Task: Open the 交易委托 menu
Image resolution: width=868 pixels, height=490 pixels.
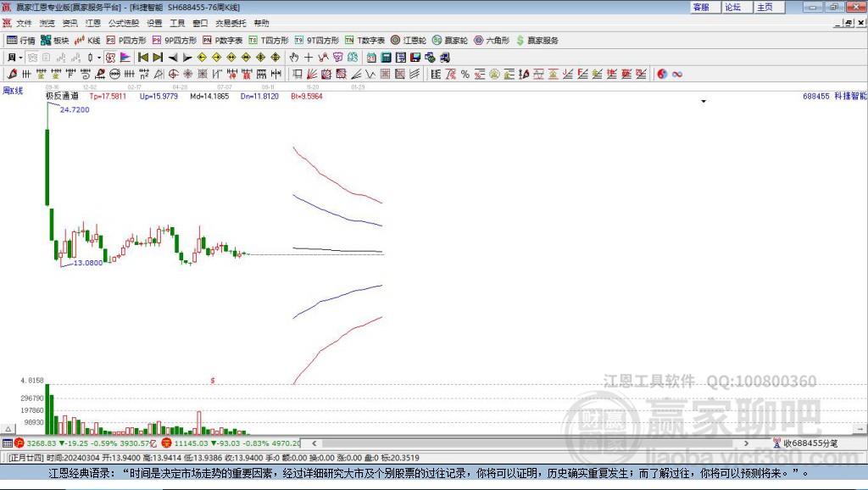Action: (231, 23)
